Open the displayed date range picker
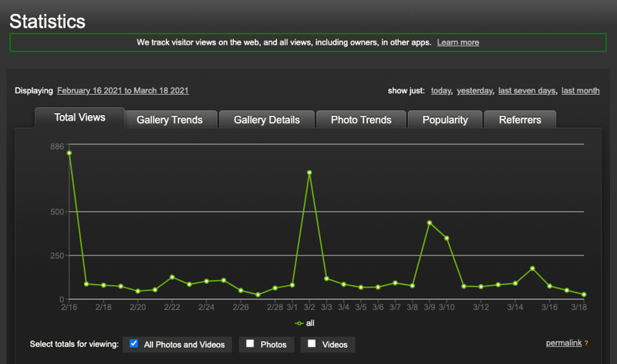This screenshot has width=617, height=364. click(123, 90)
